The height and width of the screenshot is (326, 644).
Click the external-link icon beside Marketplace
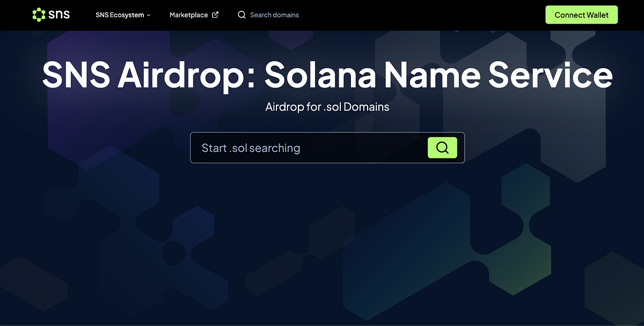click(215, 15)
